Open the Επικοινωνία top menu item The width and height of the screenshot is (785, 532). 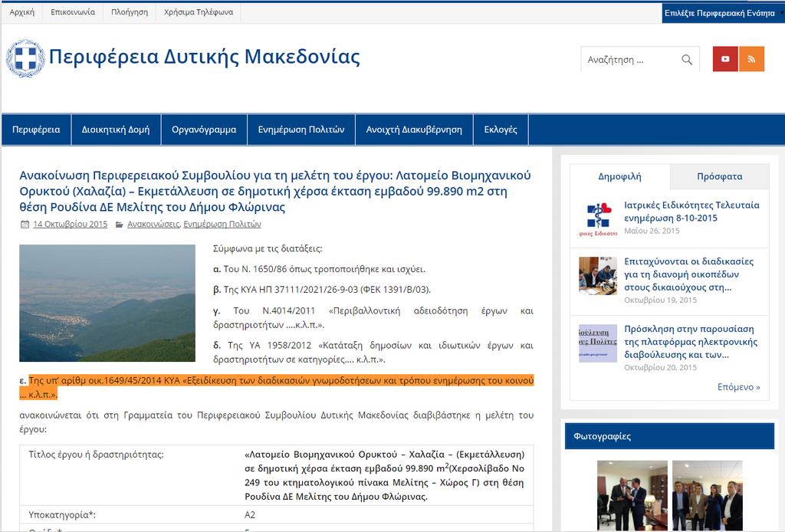coord(73,12)
